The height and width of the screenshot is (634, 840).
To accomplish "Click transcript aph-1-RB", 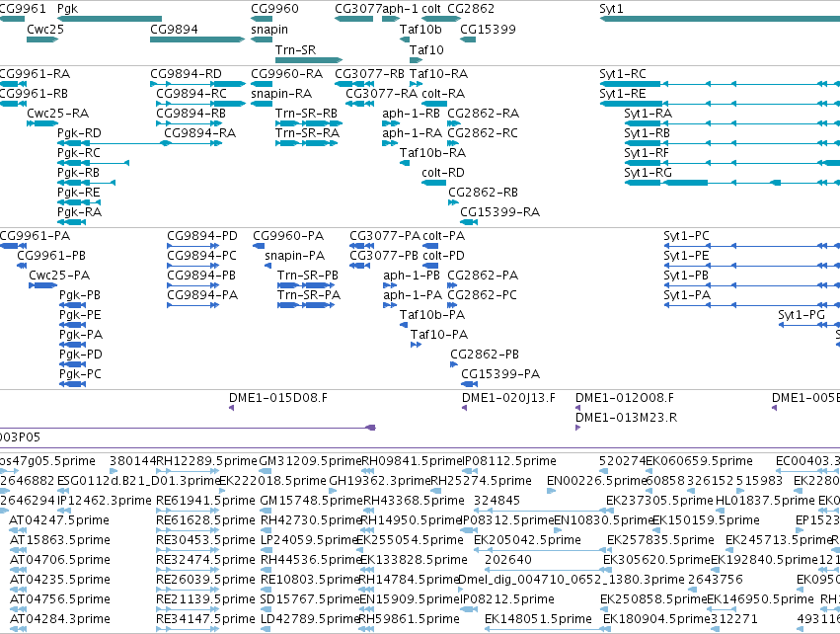I will pyautogui.click(x=391, y=123).
